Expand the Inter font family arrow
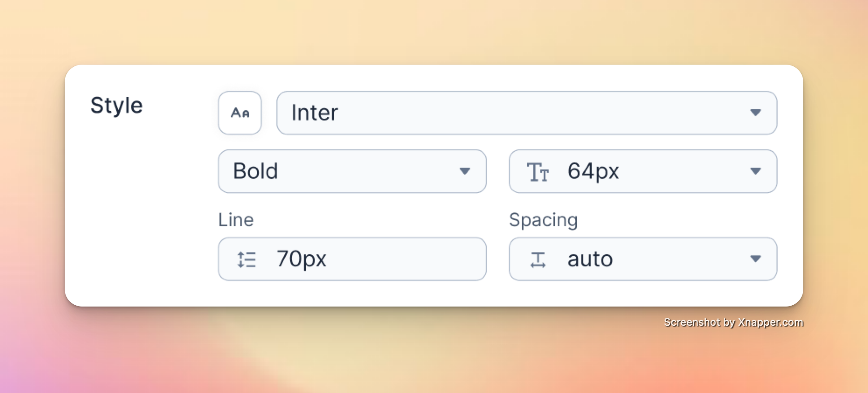Screen dimensions: 868x393 coord(755,113)
